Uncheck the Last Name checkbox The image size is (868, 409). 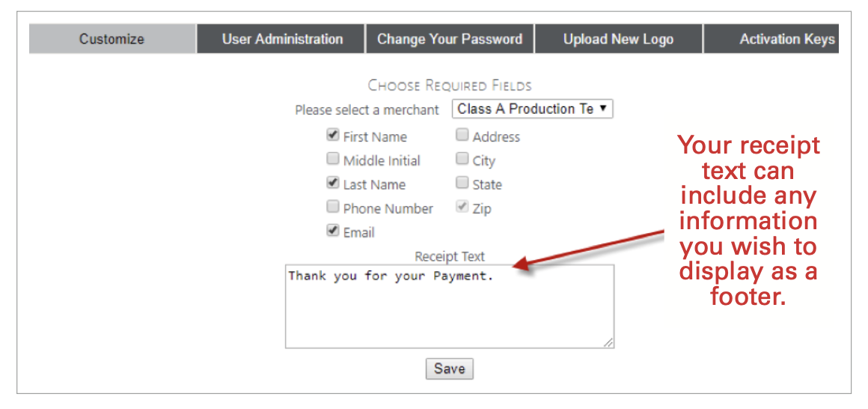[x=333, y=184]
